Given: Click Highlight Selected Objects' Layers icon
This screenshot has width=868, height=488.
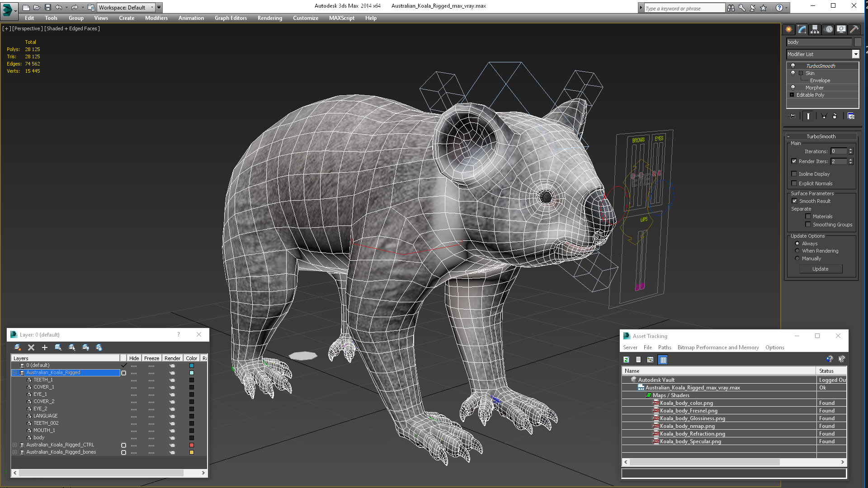Looking at the screenshot, I should [72, 347].
